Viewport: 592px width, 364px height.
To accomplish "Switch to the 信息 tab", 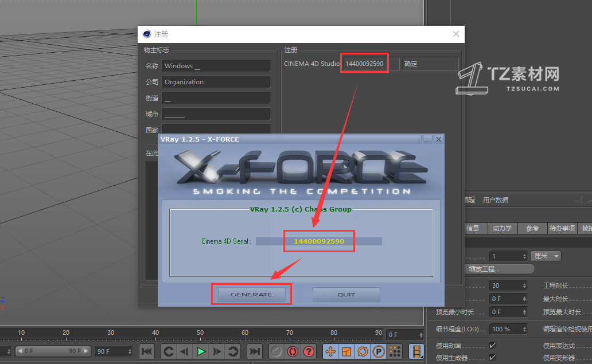I will [475, 228].
